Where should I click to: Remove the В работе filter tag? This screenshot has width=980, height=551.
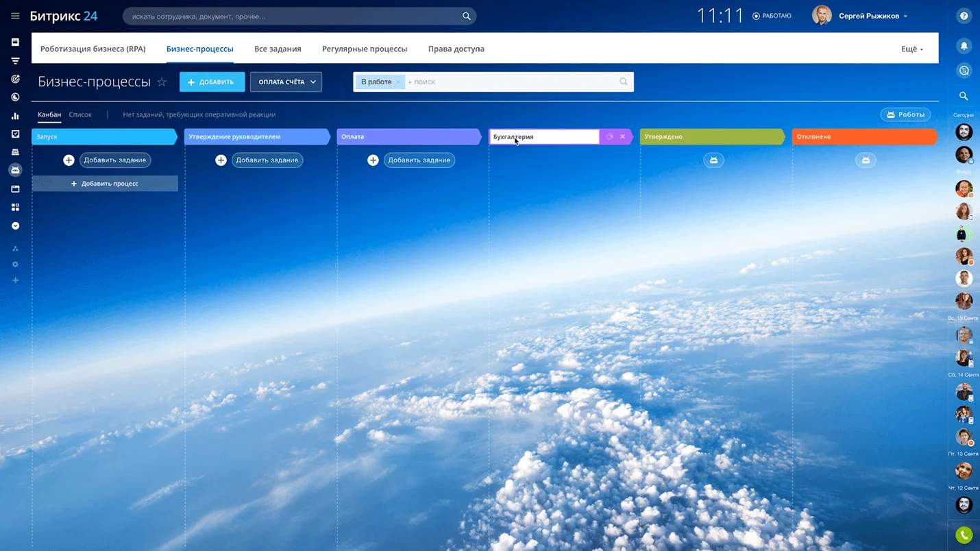(x=398, y=82)
